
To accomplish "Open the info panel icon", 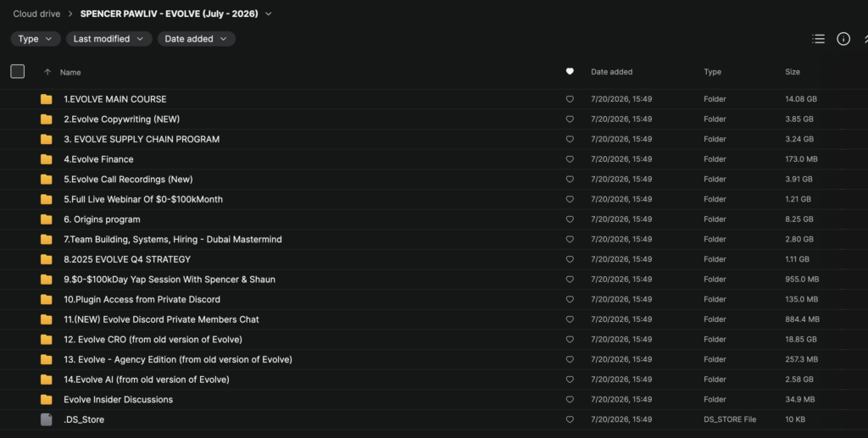I will click(x=843, y=39).
